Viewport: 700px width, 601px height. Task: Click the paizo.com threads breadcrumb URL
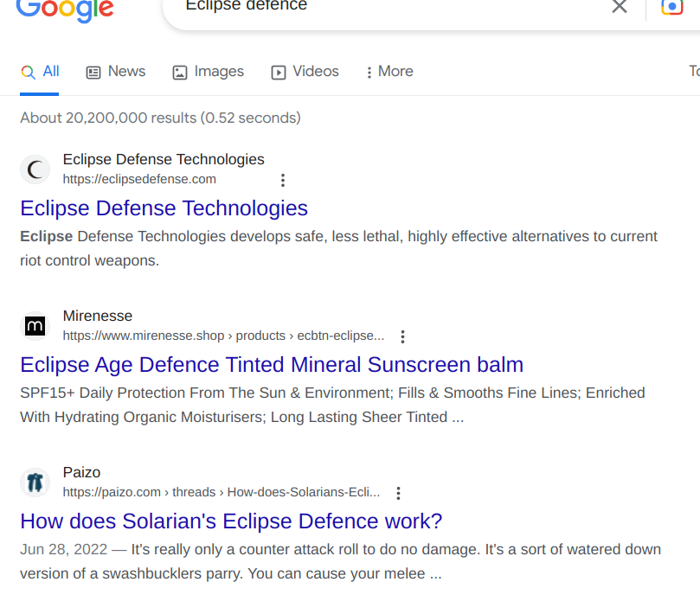click(221, 492)
